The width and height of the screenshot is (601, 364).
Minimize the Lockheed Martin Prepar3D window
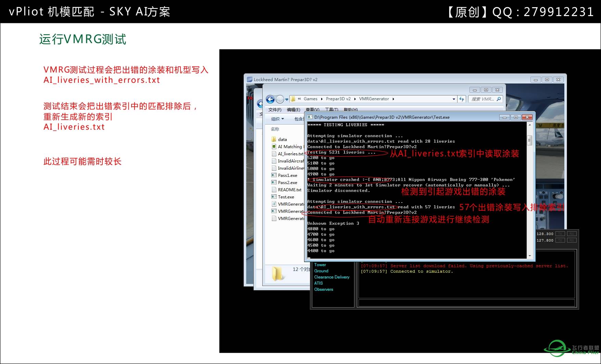(x=536, y=80)
